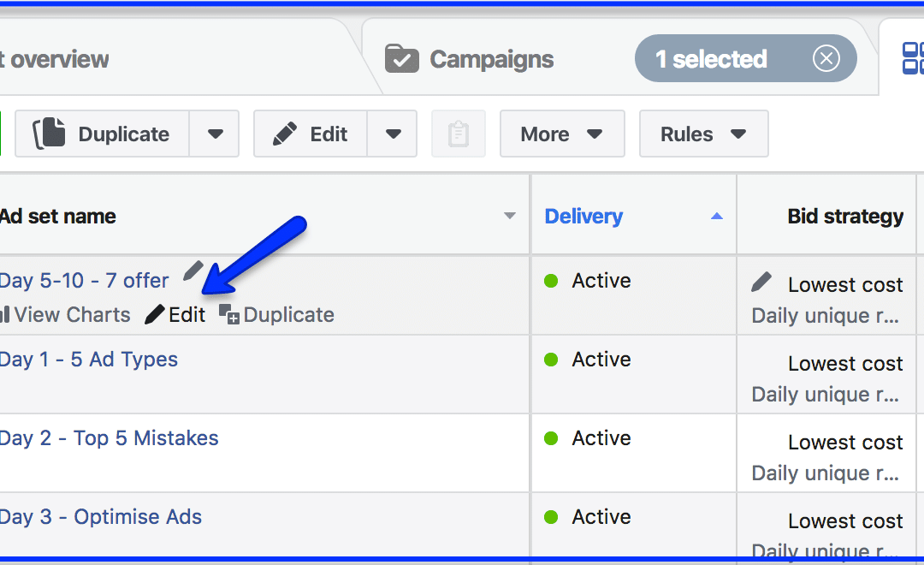Open View Charts for Day 5-10 ad set

65,314
